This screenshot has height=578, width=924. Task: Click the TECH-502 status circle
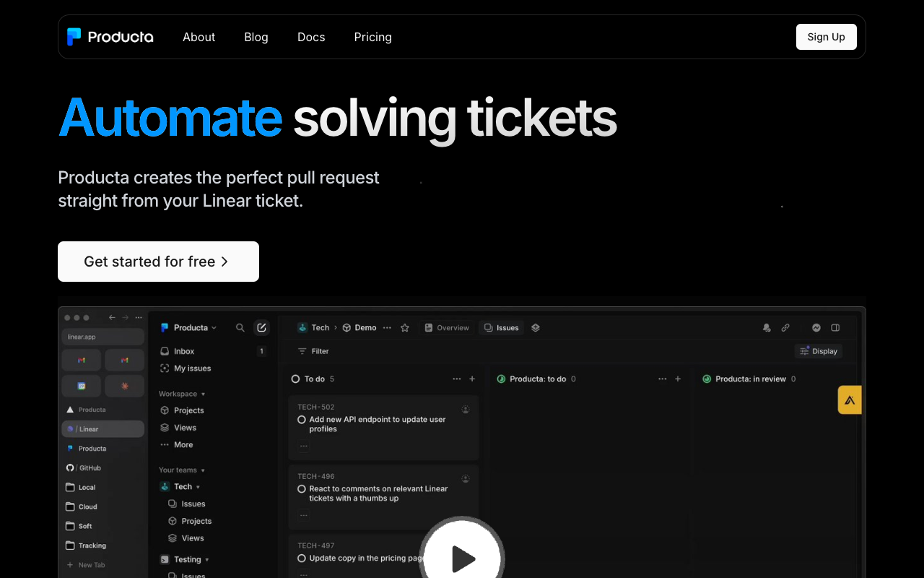[x=302, y=419]
